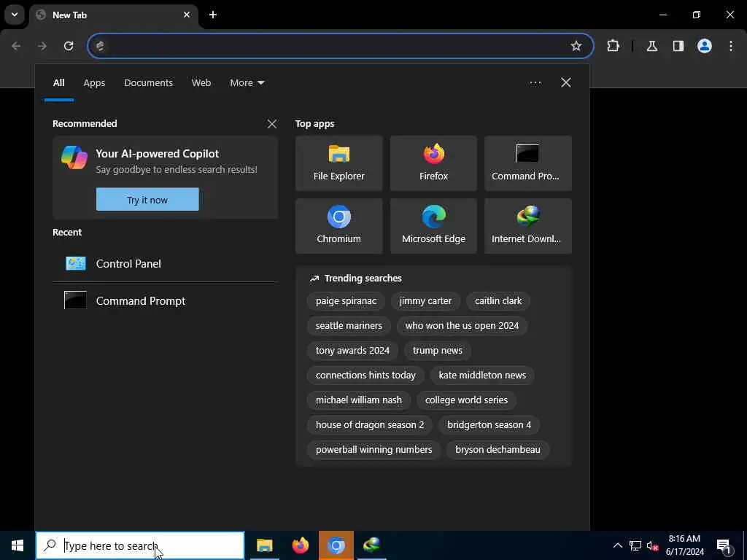Open a new browser tab

click(x=213, y=15)
